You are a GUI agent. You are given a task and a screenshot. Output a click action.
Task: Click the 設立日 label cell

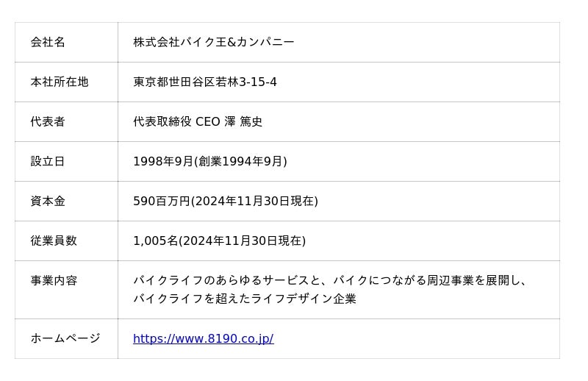point(48,162)
